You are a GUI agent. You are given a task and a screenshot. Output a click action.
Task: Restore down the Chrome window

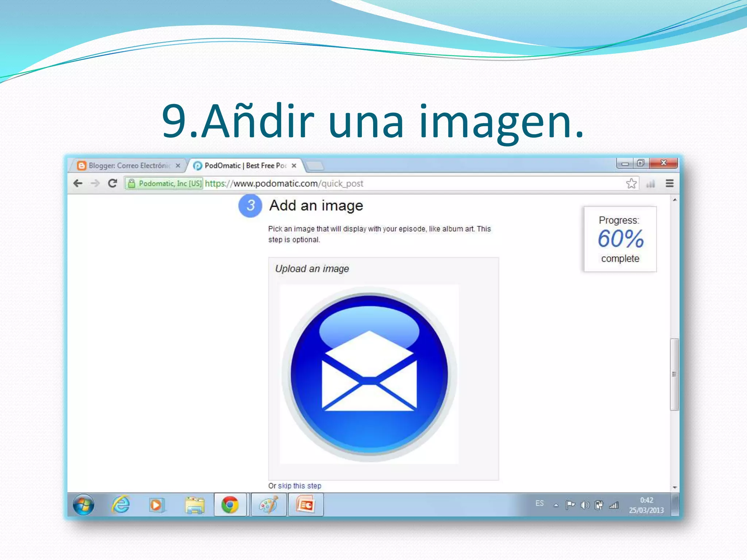point(641,163)
